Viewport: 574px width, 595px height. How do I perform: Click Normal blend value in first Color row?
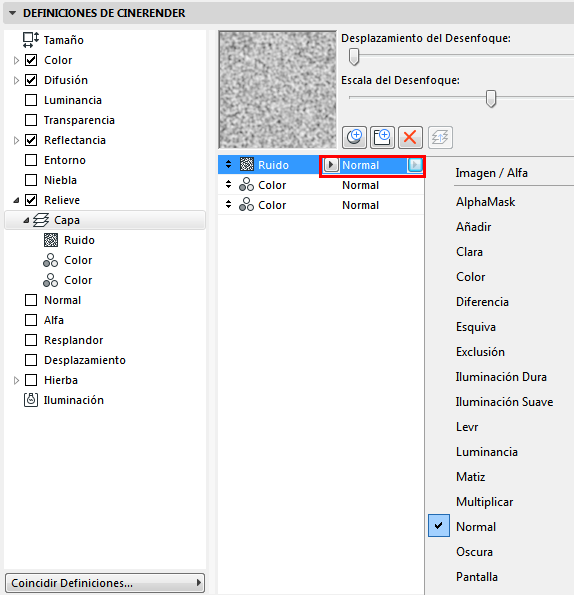(360, 185)
